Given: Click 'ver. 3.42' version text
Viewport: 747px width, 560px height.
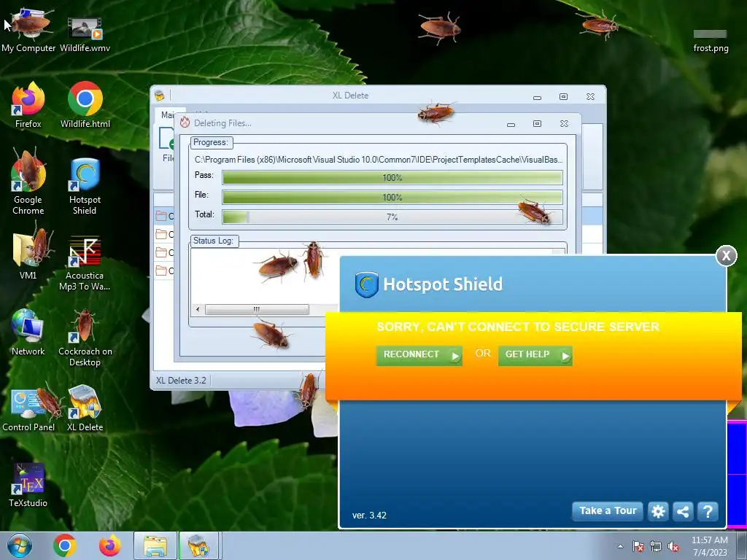Looking at the screenshot, I should click(x=369, y=516).
